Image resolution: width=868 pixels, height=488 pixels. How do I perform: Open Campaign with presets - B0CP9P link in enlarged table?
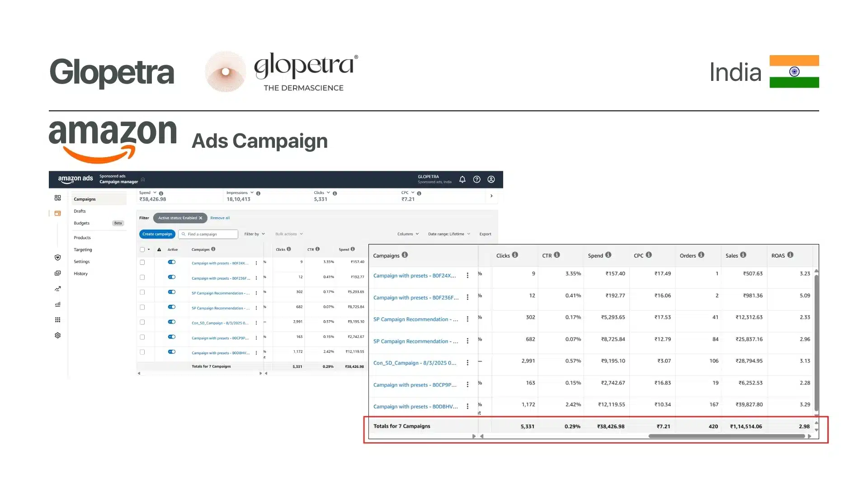point(415,385)
